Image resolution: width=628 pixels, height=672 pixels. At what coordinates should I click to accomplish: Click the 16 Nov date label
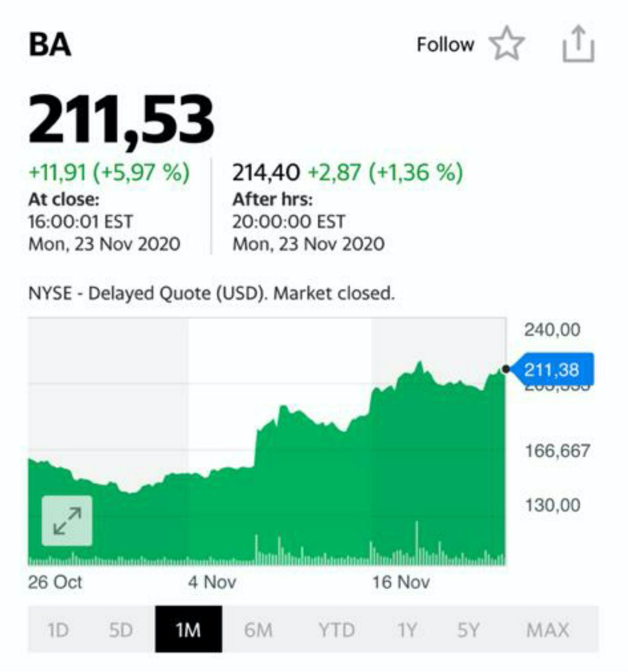coord(401,582)
